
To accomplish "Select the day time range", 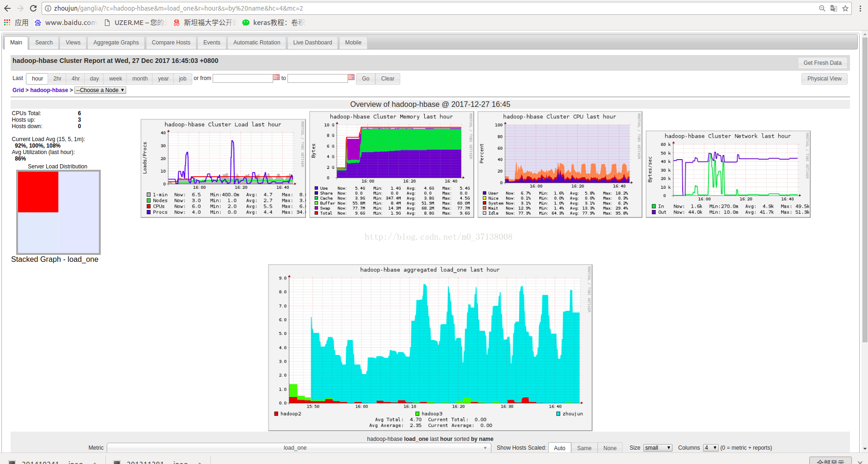I will tap(94, 79).
